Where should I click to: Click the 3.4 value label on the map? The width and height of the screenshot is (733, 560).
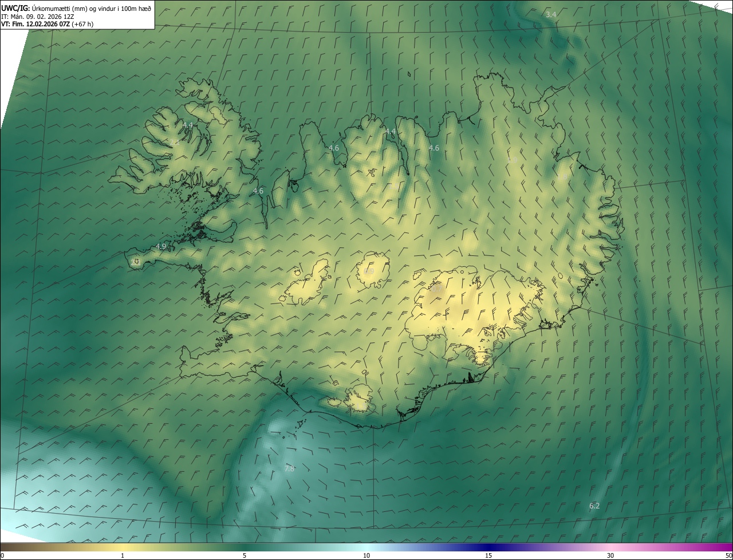coord(551,14)
